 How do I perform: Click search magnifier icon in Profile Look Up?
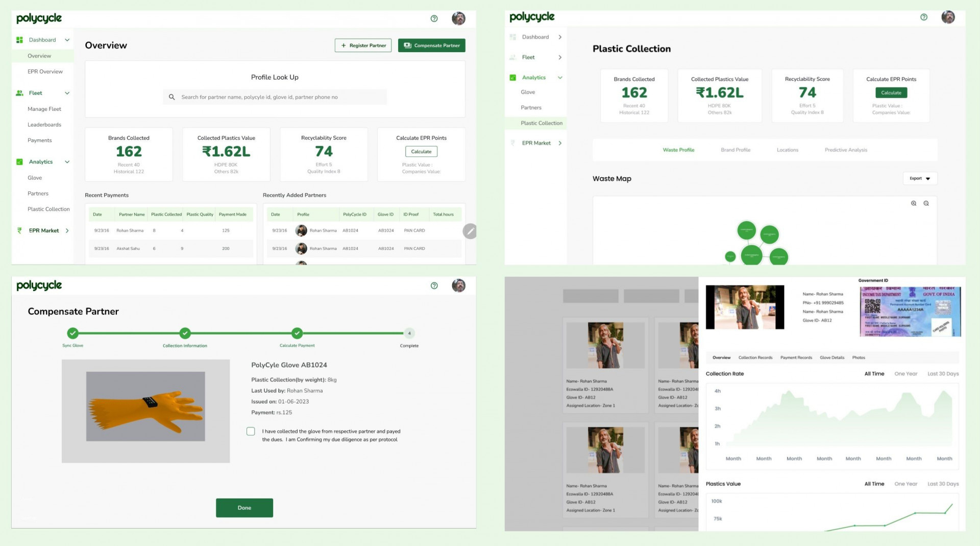(172, 97)
